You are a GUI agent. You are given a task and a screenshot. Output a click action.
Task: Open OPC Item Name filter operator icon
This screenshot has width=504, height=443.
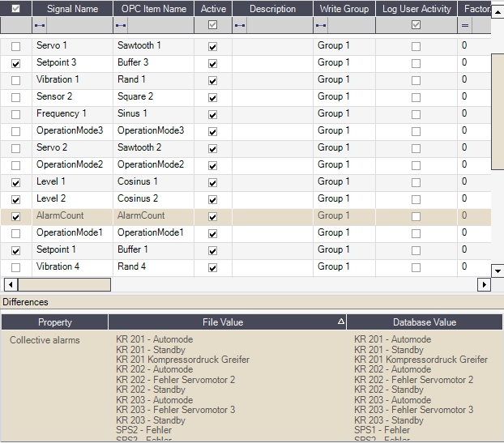pyautogui.click(x=121, y=26)
